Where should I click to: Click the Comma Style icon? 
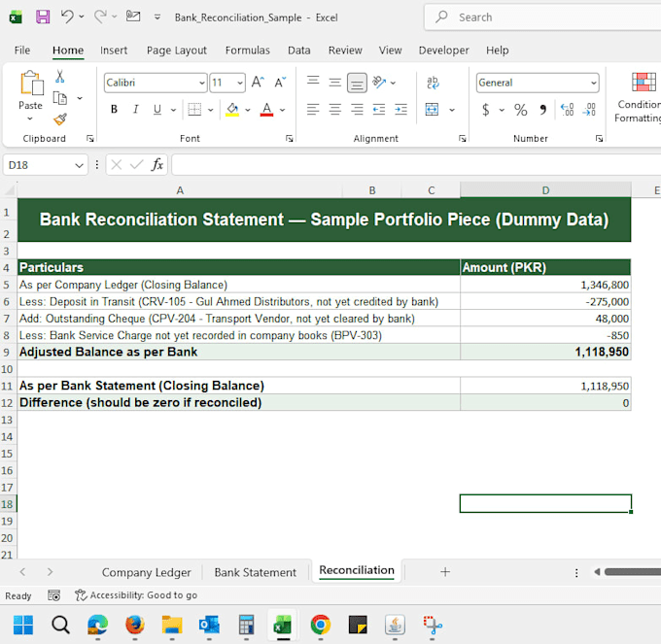[543, 110]
